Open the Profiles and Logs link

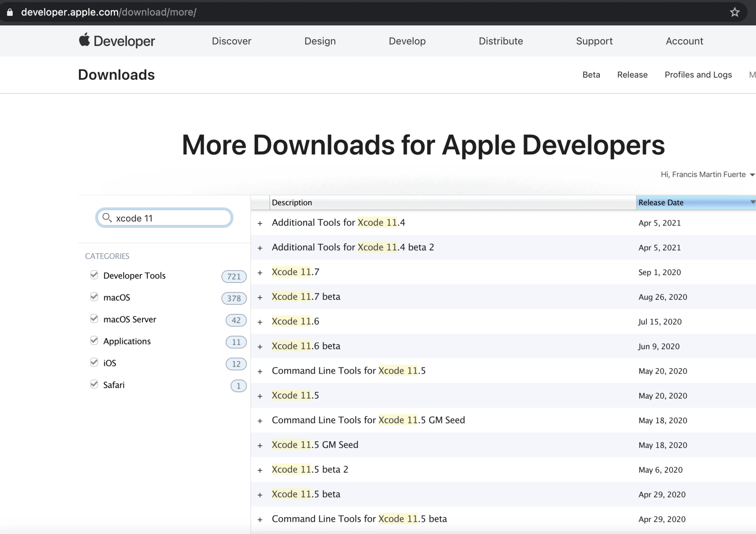[698, 75]
